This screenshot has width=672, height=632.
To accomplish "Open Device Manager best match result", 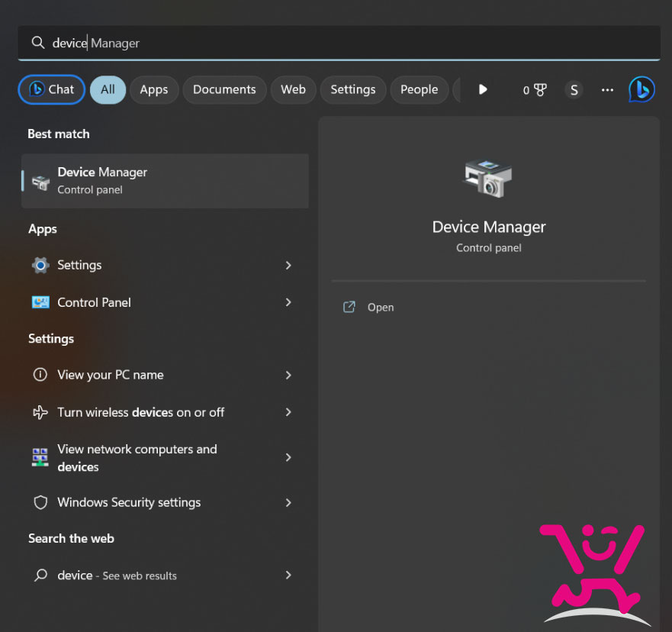I will click(165, 180).
